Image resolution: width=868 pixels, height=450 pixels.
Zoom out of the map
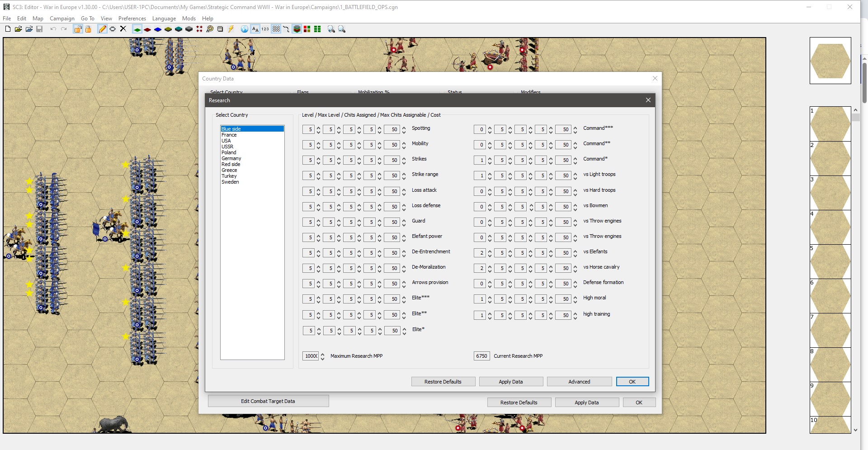342,29
